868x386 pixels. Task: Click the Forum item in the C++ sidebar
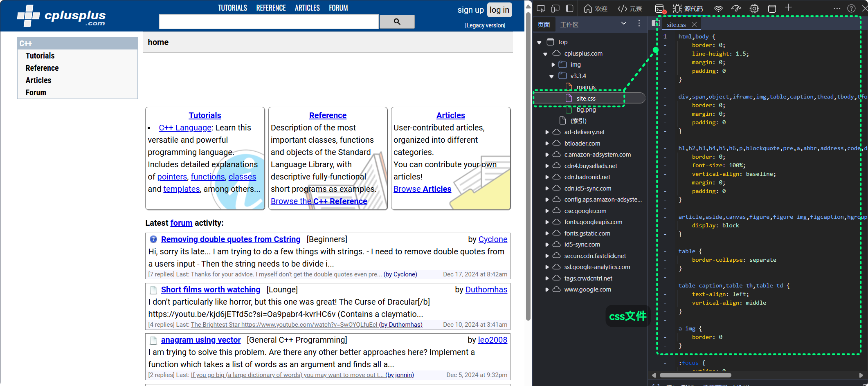[x=36, y=92]
